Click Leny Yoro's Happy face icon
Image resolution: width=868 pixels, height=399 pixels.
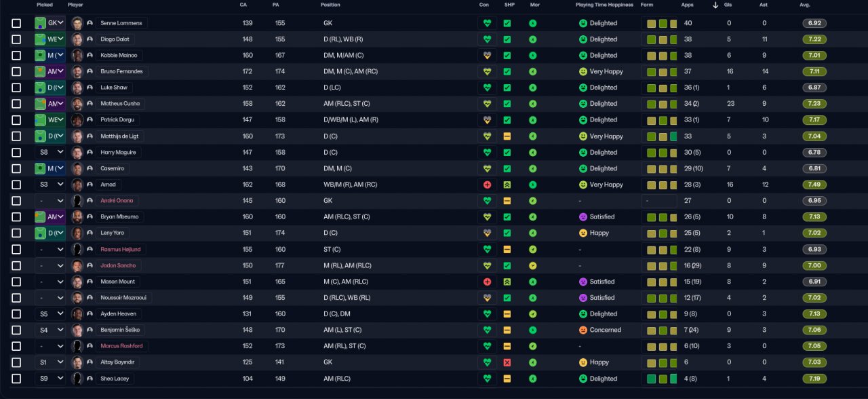(583, 233)
